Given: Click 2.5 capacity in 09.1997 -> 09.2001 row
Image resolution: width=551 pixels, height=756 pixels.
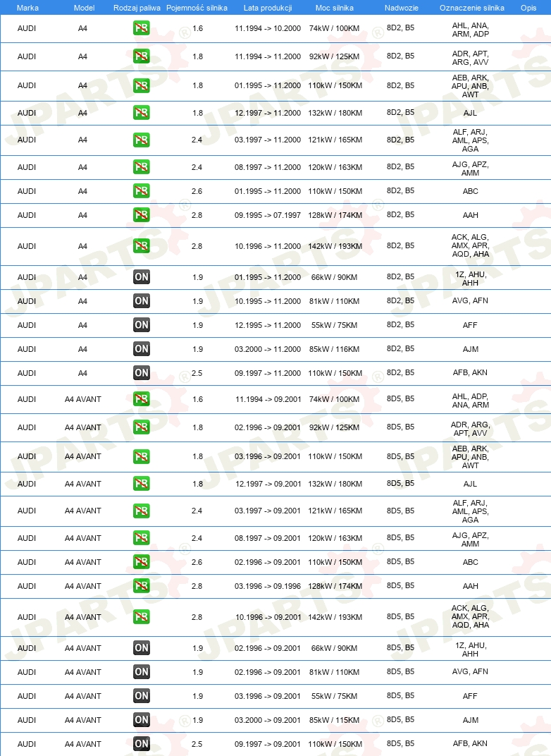Looking at the screenshot, I should (197, 744).
